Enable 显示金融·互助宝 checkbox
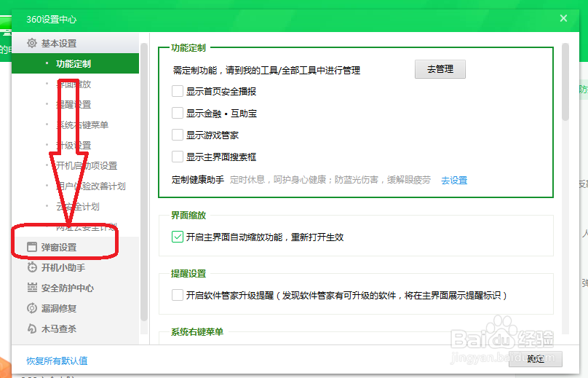This screenshot has height=378, width=588. [x=178, y=113]
